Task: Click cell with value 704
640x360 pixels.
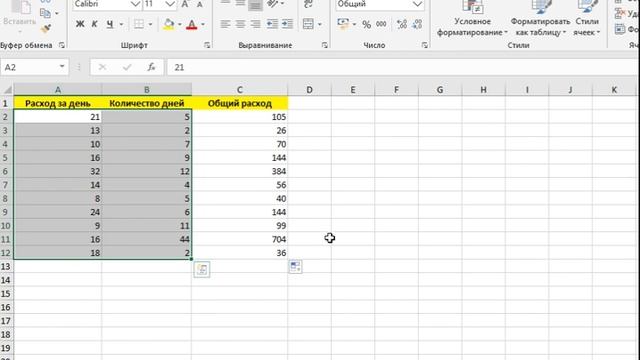Action: coord(240,239)
